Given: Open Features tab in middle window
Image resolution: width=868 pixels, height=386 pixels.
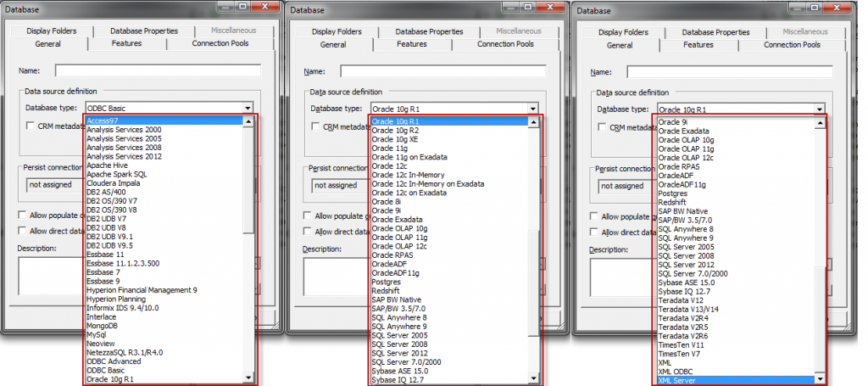Looking at the screenshot, I should tap(412, 44).
